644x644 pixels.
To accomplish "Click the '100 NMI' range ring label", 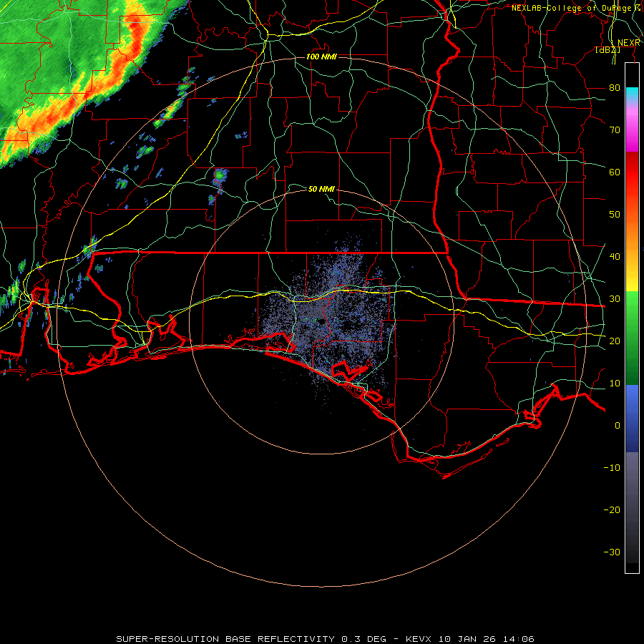I will coord(321,57).
